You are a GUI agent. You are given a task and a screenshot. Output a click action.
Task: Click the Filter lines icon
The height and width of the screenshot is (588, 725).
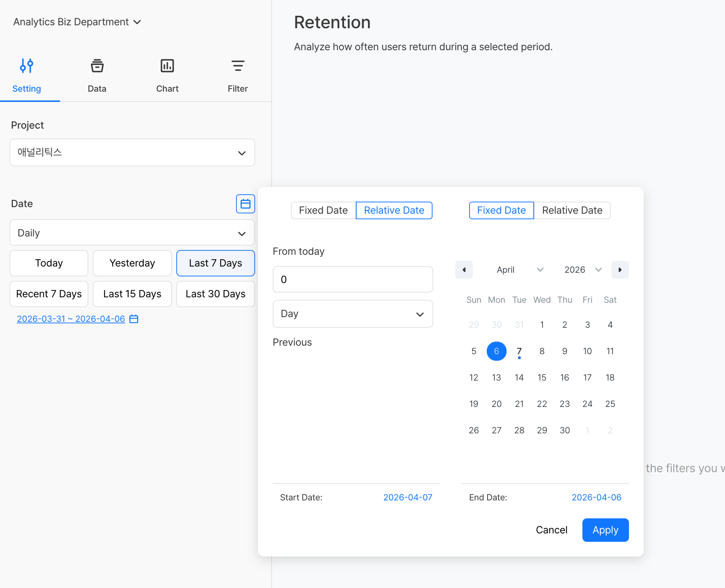238,66
